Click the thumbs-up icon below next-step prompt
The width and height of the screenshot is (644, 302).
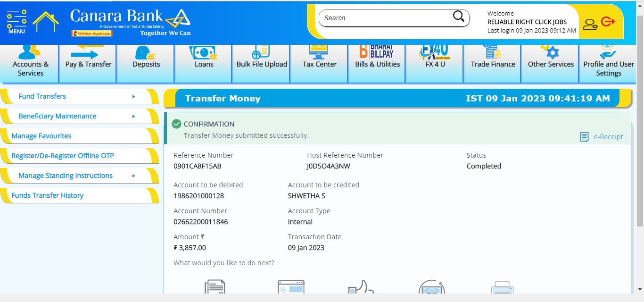360,287
